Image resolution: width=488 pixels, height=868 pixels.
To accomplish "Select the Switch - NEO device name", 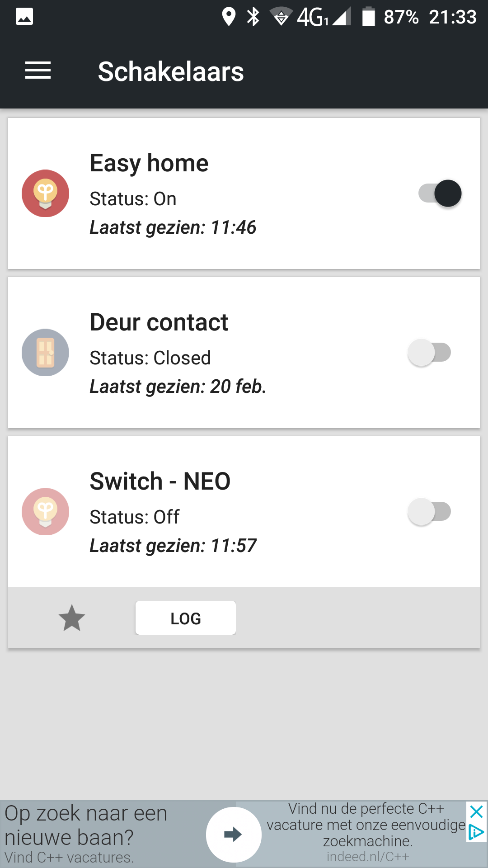I will [x=160, y=481].
